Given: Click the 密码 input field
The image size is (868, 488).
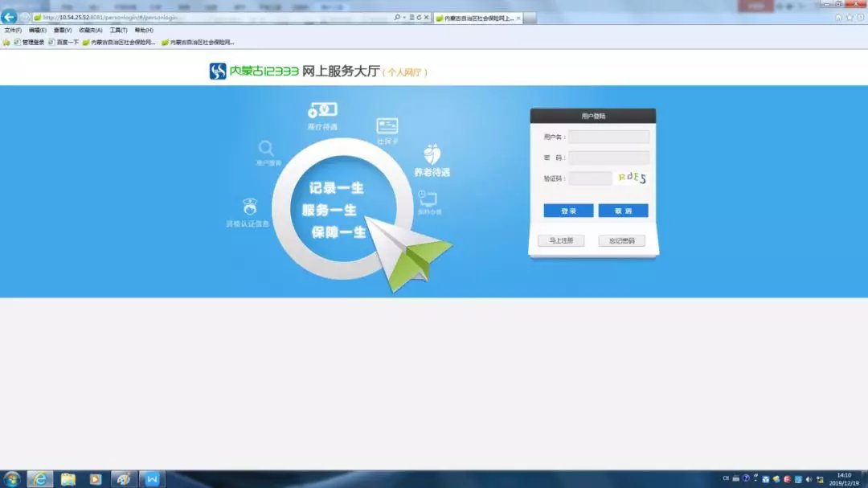Looking at the screenshot, I should 609,158.
